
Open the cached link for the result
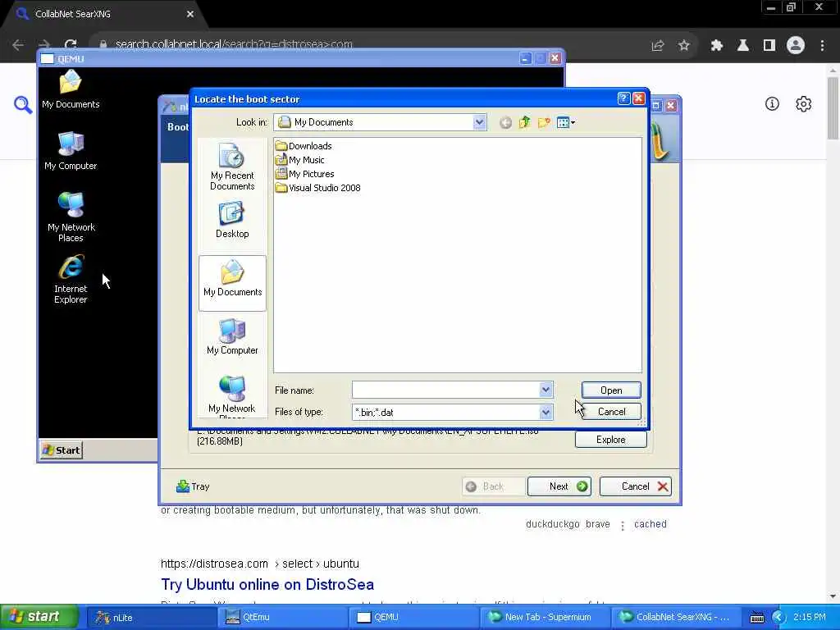coord(651,524)
